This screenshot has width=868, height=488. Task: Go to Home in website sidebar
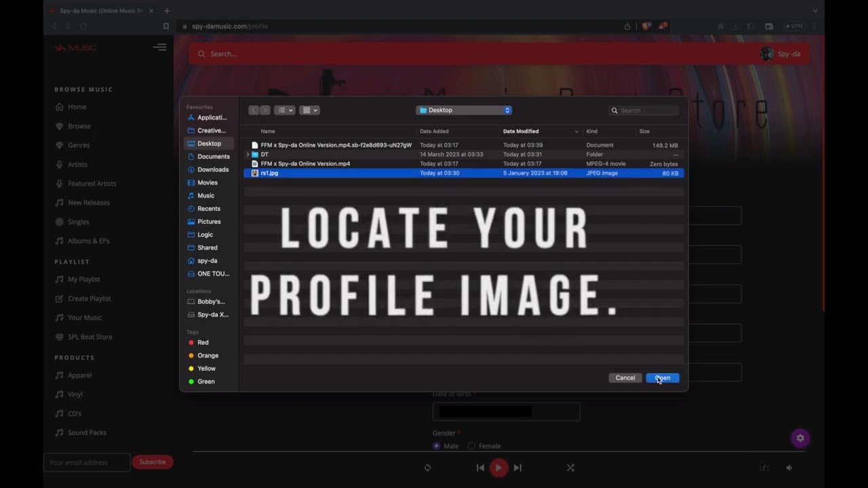pos(71,107)
